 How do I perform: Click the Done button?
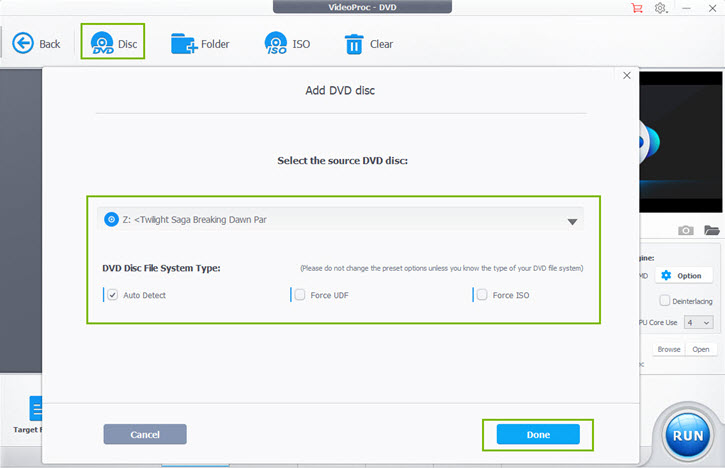538,434
